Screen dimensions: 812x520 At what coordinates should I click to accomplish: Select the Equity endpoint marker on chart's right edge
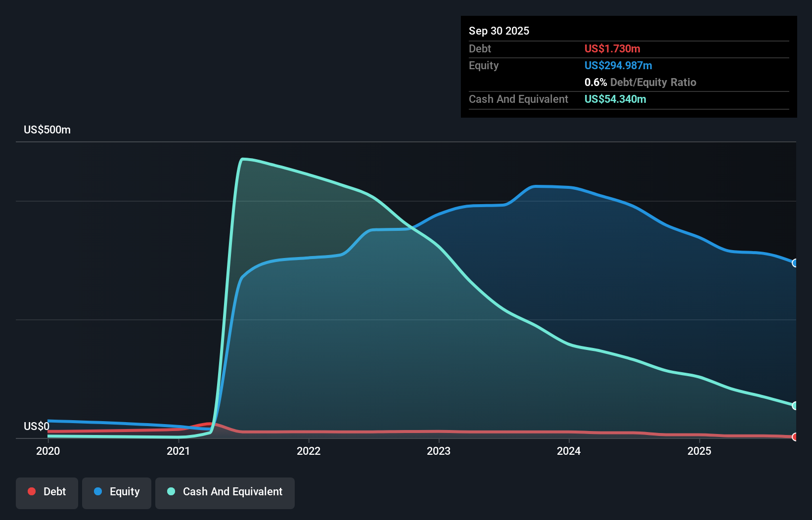(795, 263)
